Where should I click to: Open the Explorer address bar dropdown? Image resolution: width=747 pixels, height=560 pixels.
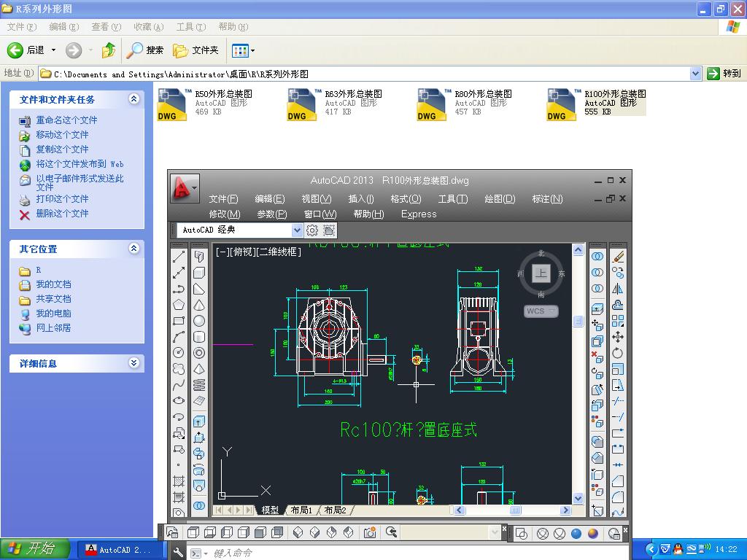[x=695, y=74]
